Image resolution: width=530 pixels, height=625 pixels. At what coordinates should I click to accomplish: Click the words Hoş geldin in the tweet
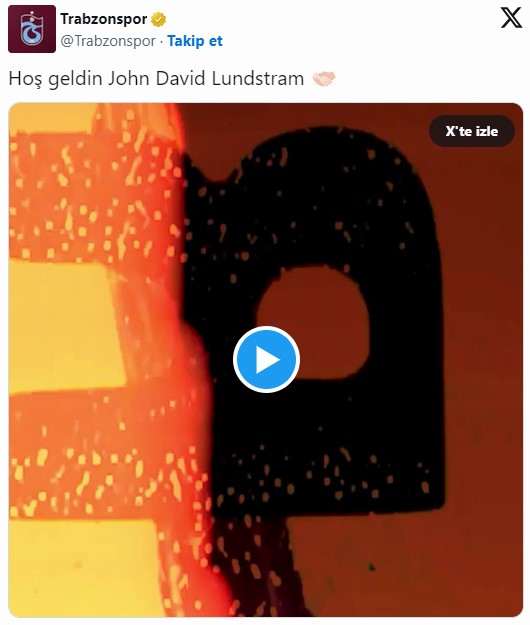point(55,79)
